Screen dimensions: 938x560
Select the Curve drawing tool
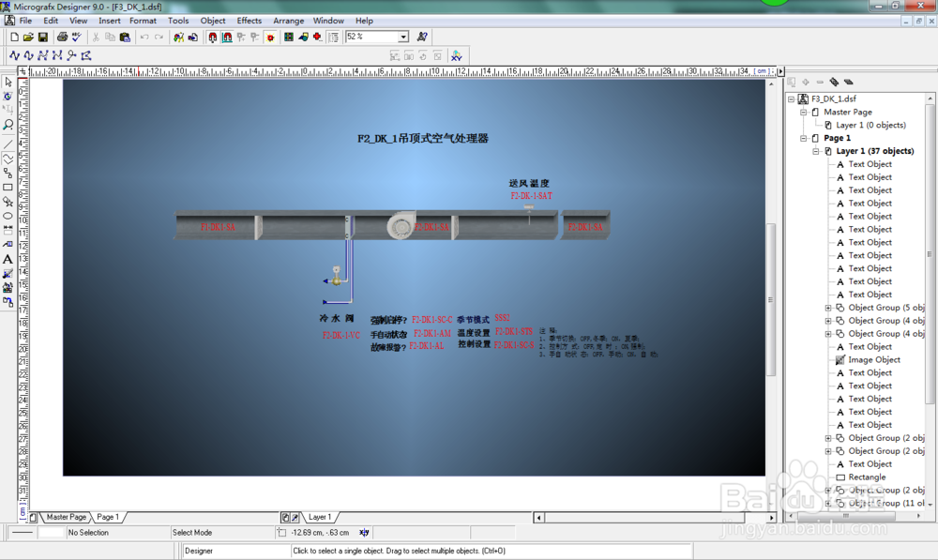(x=8, y=159)
